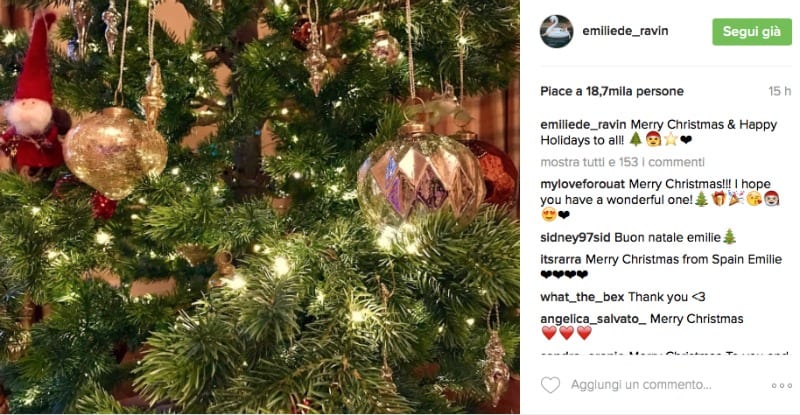Image resolution: width=800 pixels, height=415 pixels.
Task: Expand mostra tutti e 153 i commenti
Action: click(622, 162)
